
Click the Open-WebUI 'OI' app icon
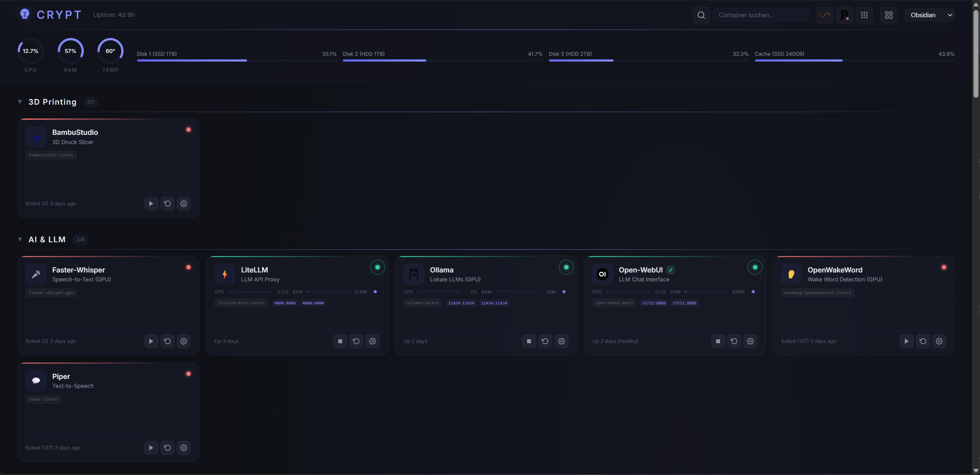[603, 274]
